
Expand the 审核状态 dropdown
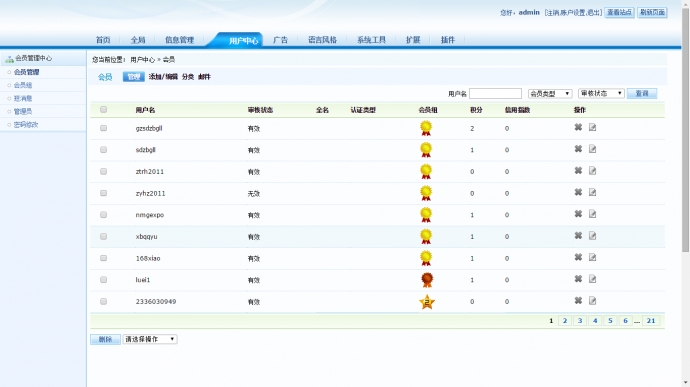coord(601,93)
